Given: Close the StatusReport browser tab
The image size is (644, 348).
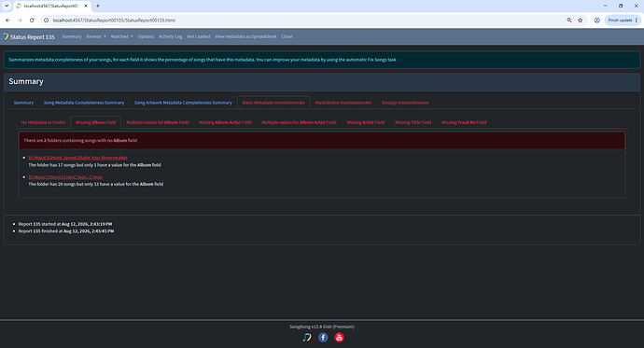Looking at the screenshot, I should [86, 6].
